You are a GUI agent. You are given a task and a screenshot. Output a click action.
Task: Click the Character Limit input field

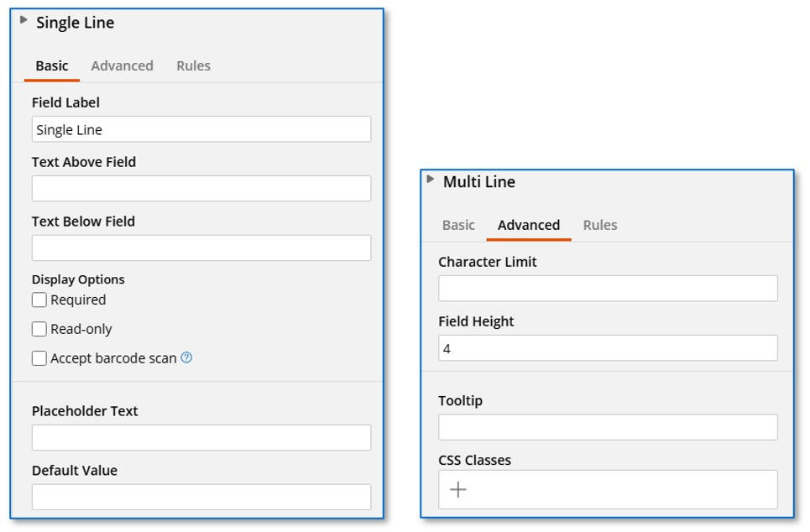pos(607,288)
